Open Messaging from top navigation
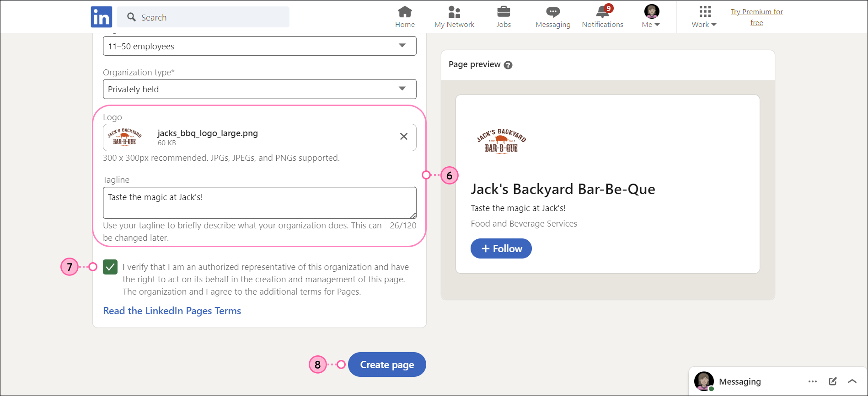Viewport: 868px width, 396px height. coord(553,17)
